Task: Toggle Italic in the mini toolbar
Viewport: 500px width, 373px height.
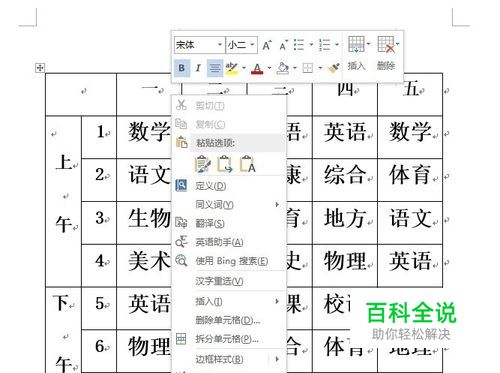Action: click(198, 68)
